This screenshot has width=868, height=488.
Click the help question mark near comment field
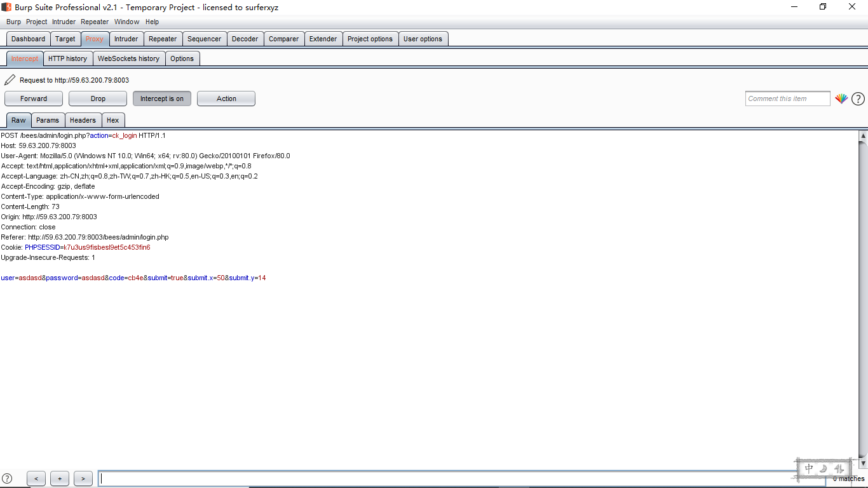[858, 98]
